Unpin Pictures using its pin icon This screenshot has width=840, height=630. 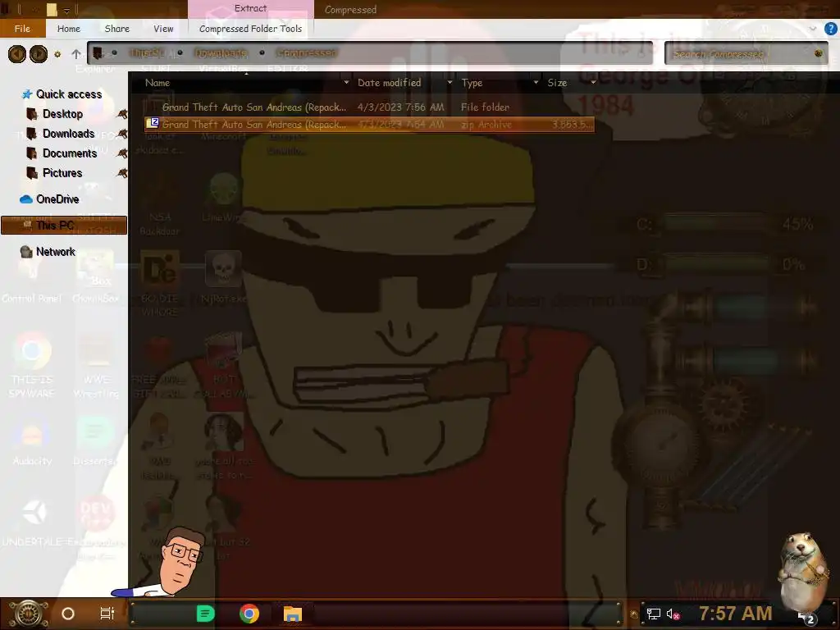coord(122,174)
